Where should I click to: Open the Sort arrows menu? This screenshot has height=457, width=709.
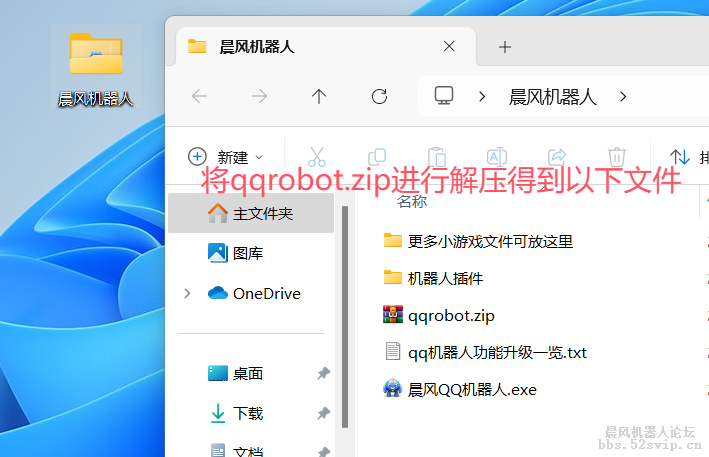point(680,157)
